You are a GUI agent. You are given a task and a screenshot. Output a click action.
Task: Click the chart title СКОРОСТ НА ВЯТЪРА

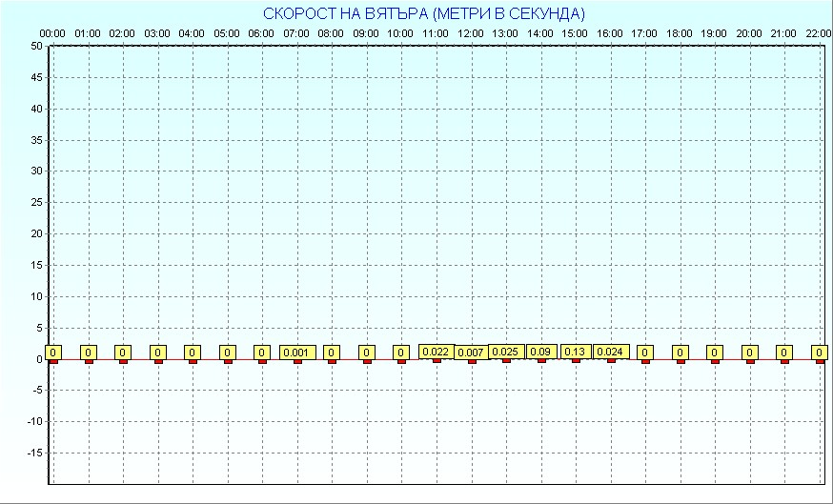point(424,13)
